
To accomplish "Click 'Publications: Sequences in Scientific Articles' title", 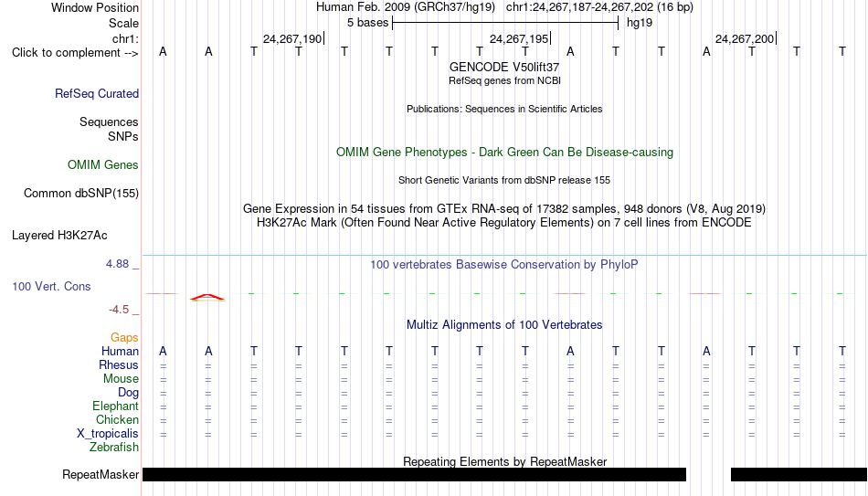I will pos(504,109).
